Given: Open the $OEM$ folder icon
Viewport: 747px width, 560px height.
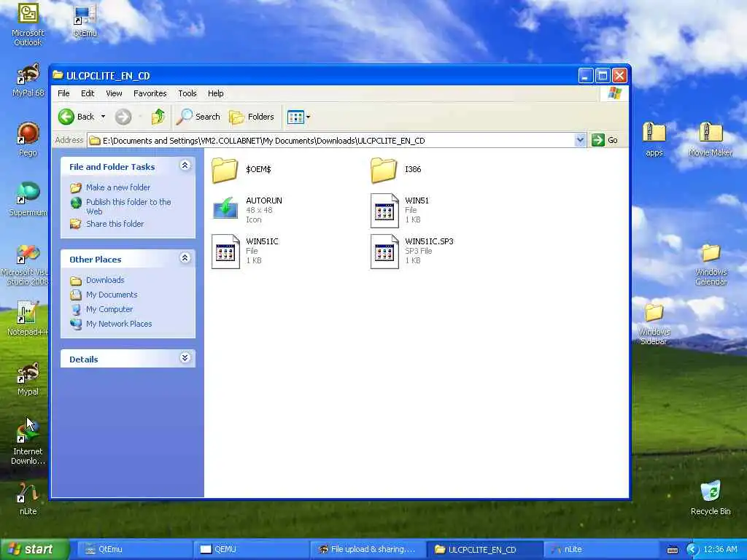Looking at the screenshot, I should pos(225,170).
